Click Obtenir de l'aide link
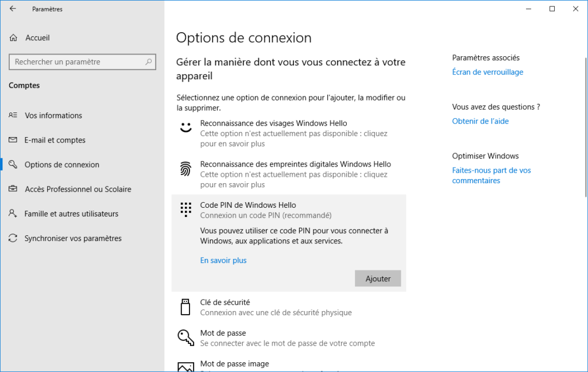 (481, 121)
